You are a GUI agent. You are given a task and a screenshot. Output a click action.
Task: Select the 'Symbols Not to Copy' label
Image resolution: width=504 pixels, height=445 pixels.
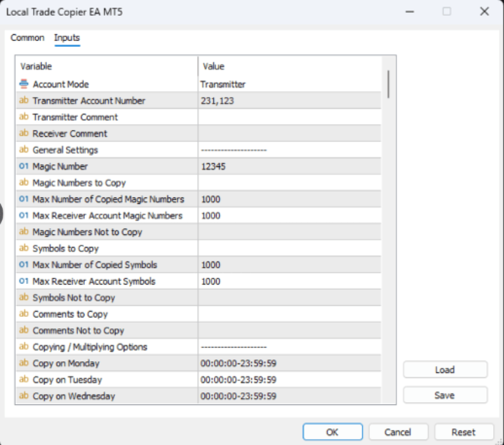(74, 297)
